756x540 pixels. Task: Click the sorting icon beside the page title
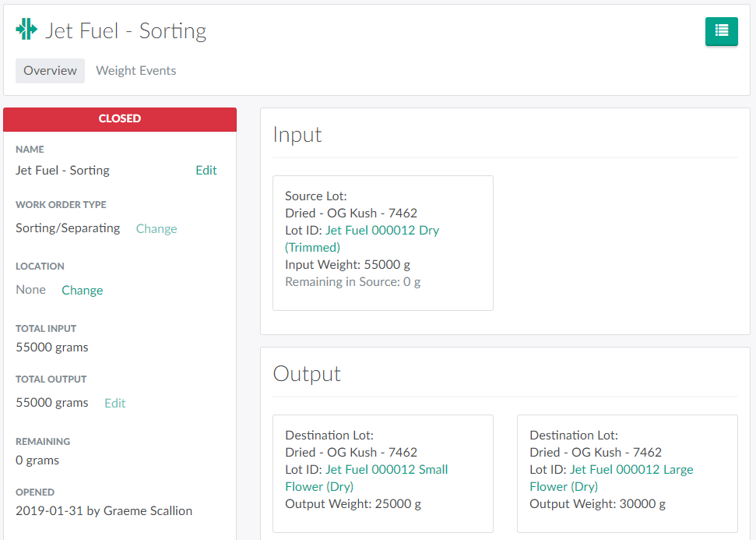tap(26, 30)
